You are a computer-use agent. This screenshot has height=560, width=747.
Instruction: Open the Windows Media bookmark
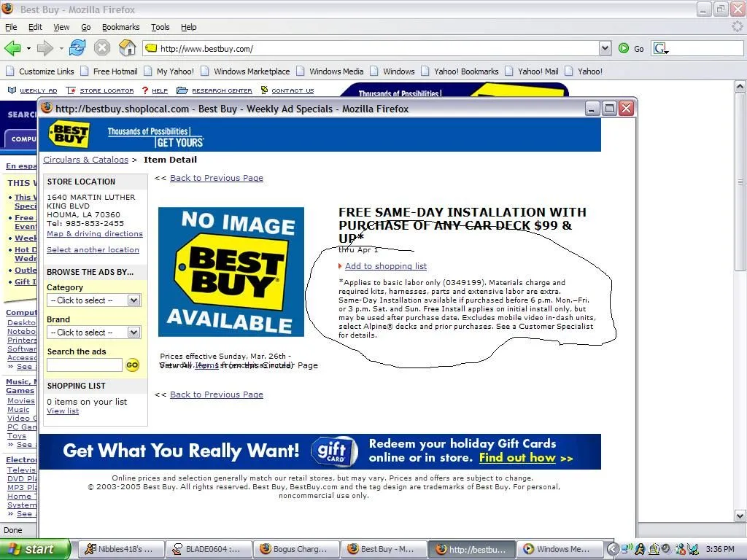pos(330,71)
